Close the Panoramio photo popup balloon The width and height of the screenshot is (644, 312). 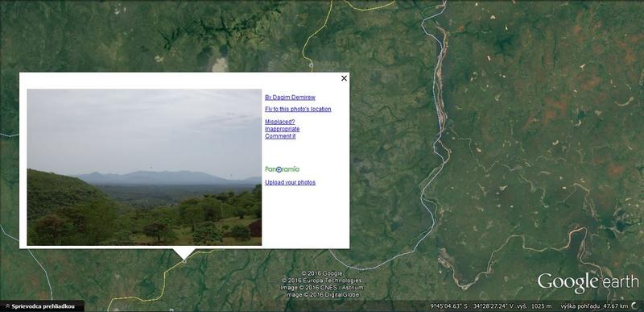click(345, 78)
